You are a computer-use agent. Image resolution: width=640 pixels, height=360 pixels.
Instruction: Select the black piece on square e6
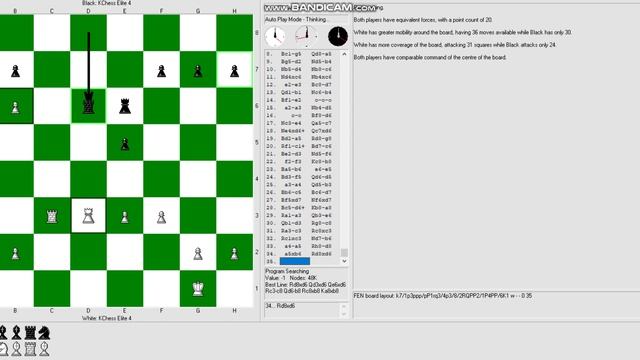[125, 107]
